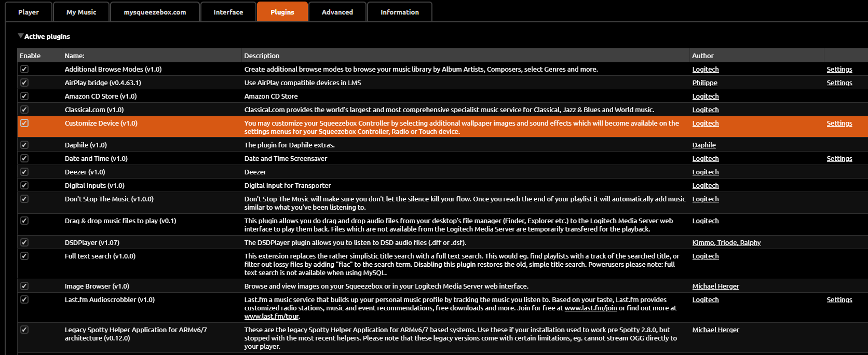
Task: Go to the mysqueezebox.com tab
Action: (x=155, y=12)
